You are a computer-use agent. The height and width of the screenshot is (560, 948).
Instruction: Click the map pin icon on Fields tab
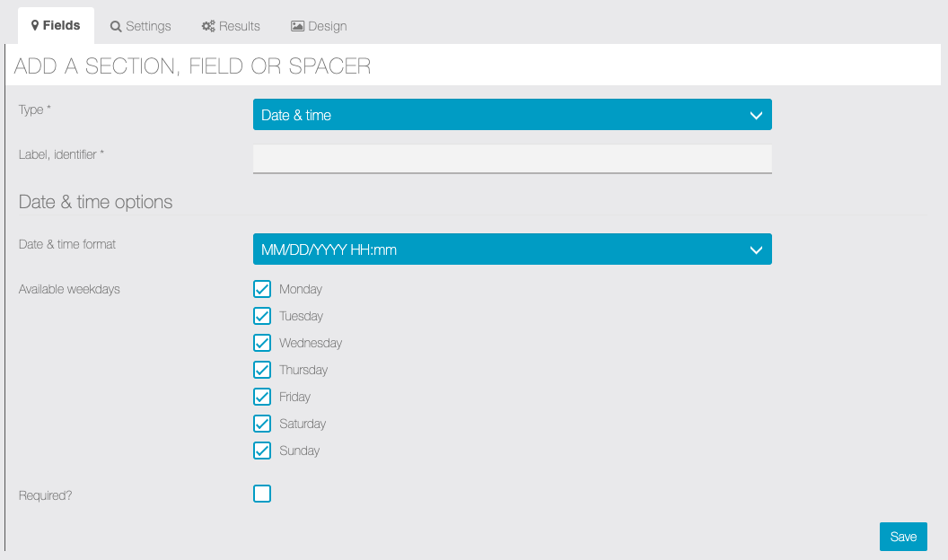(35, 26)
